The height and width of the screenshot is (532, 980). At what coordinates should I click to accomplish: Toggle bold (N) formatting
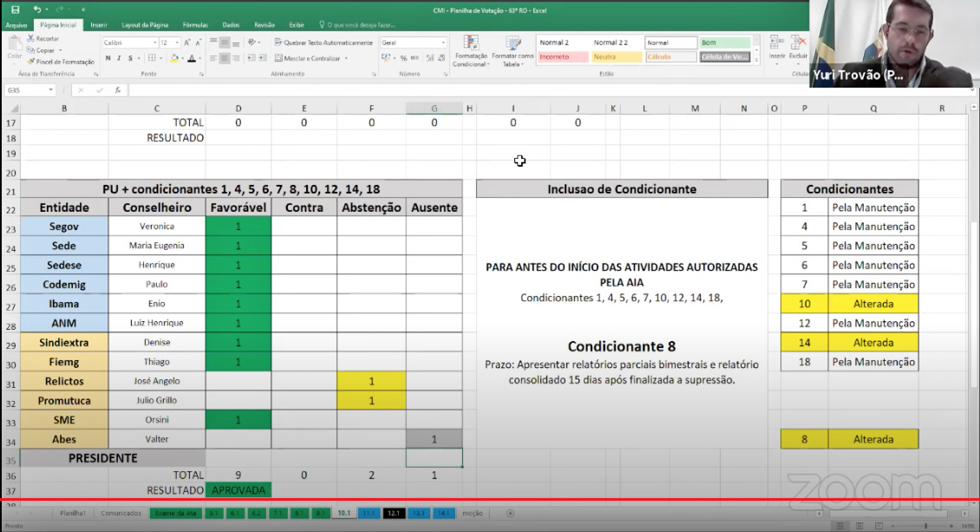click(x=108, y=58)
